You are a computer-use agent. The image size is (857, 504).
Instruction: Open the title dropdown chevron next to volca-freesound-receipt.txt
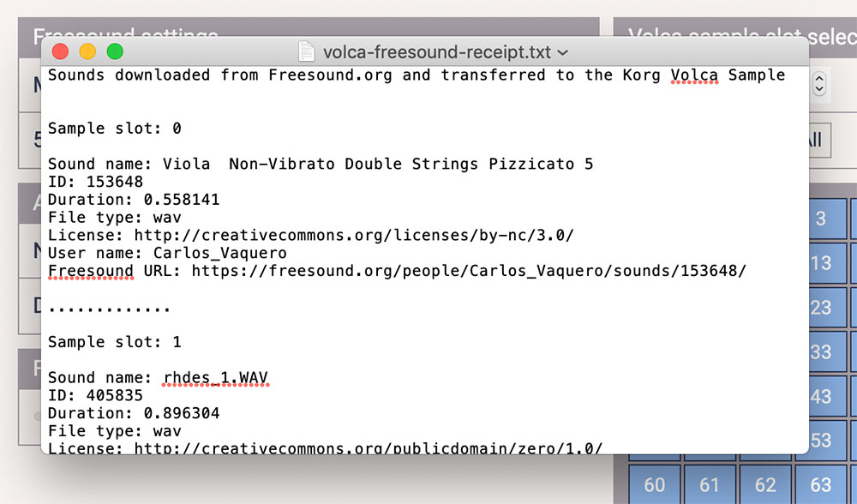(x=563, y=53)
